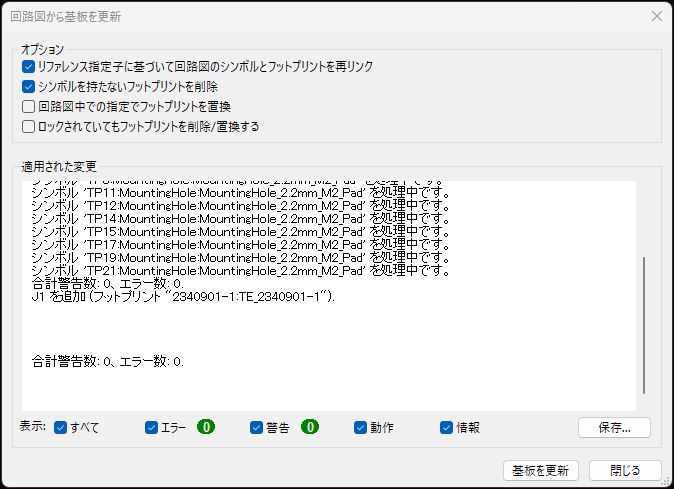This screenshot has height=489, width=674.
Task: Close the dialog with the title bar X
Action: pos(656,16)
